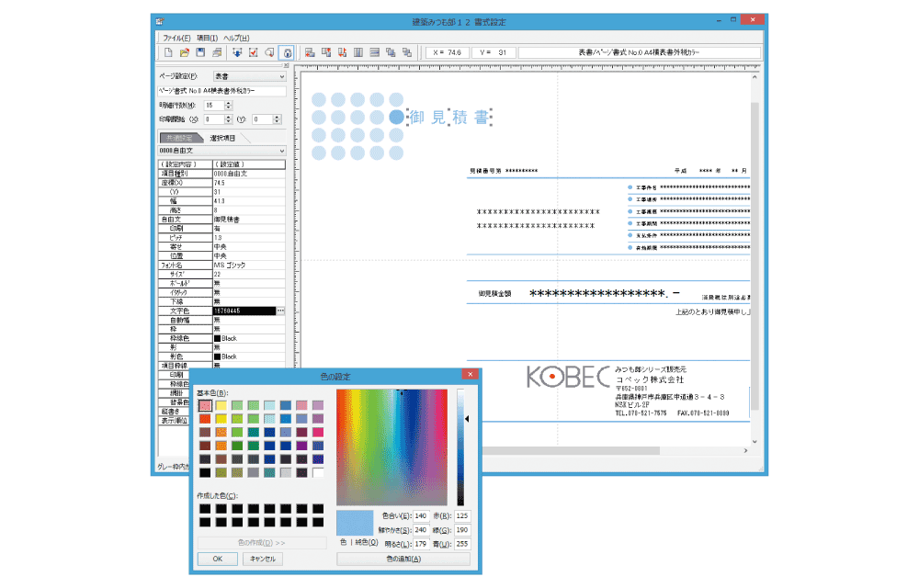Click the stacked pages icon after Save

coord(217,52)
